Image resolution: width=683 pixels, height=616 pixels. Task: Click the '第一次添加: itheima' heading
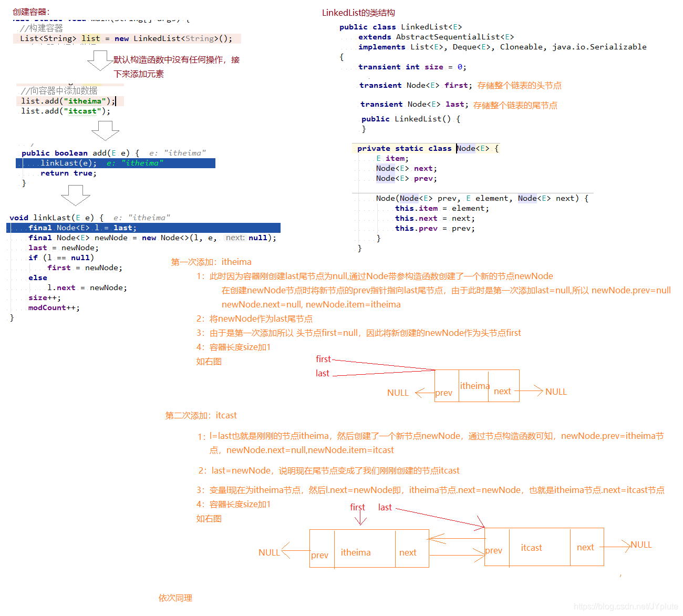(211, 262)
